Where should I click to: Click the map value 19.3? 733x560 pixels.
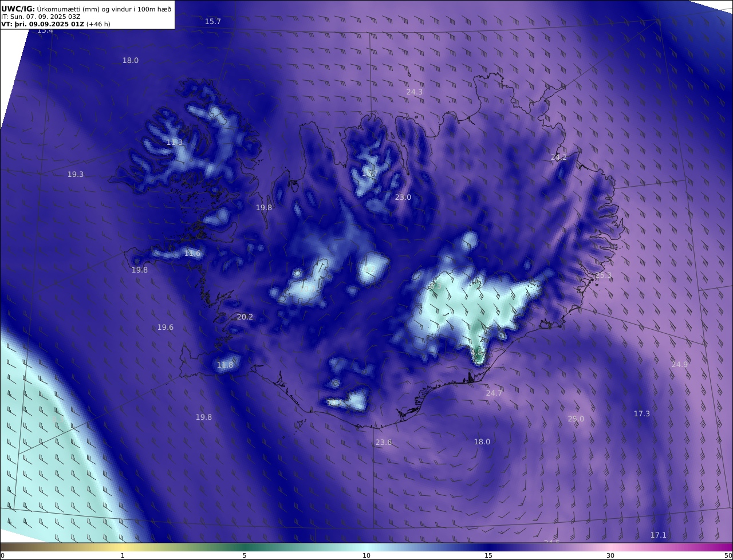click(76, 174)
